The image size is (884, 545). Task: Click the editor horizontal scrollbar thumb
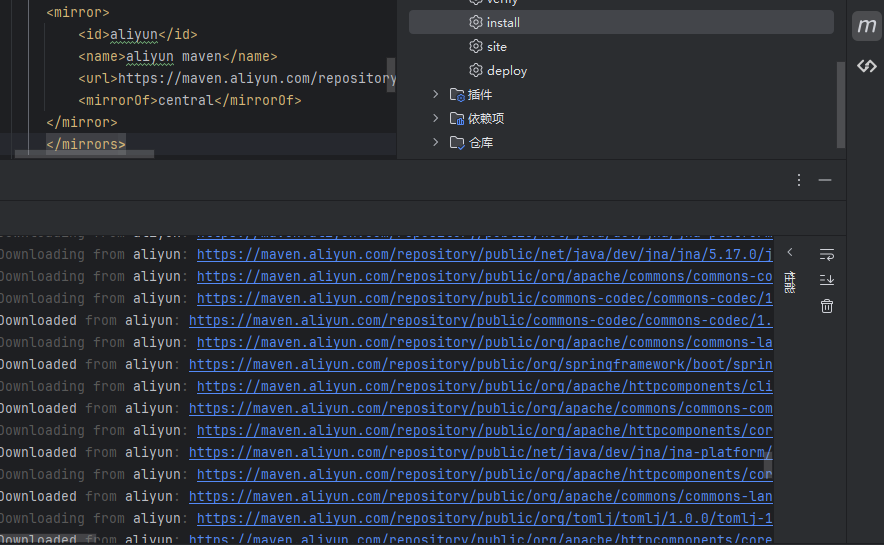point(84,154)
